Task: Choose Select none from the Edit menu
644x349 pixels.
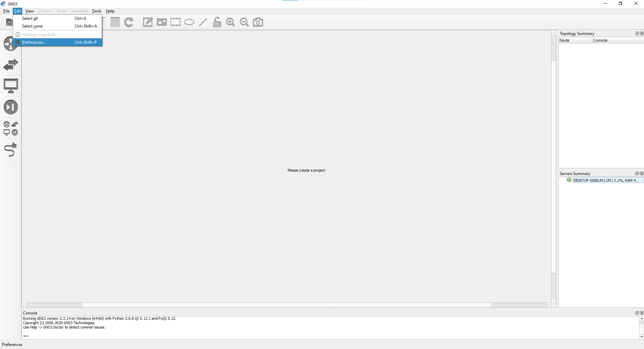Action: tap(32, 26)
